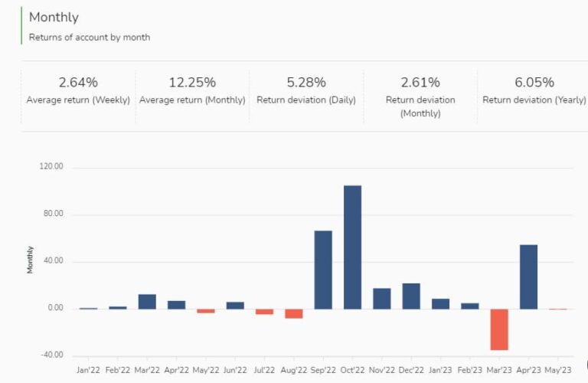This screenshot has width=588, height=383.
Task: Click the "Monthly" section heading
Action: 54,17
